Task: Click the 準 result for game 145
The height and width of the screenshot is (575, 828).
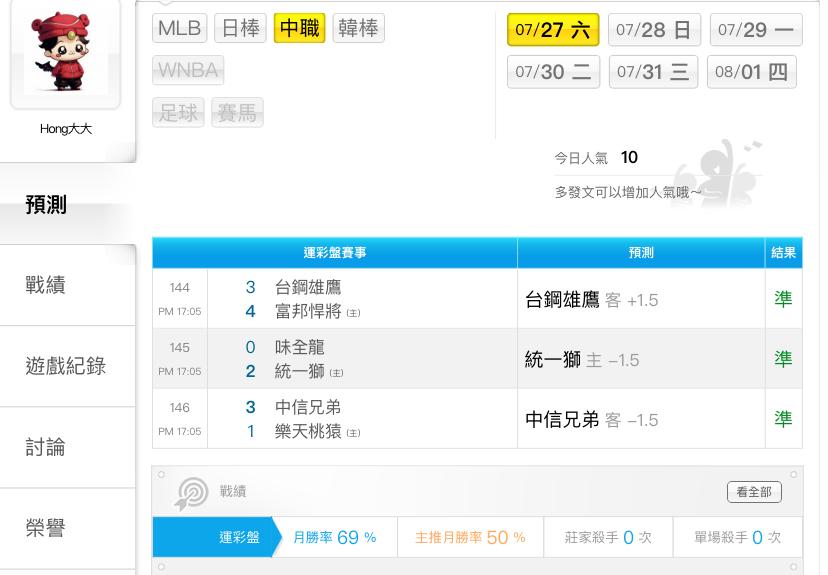Action: tap(783, 360)
